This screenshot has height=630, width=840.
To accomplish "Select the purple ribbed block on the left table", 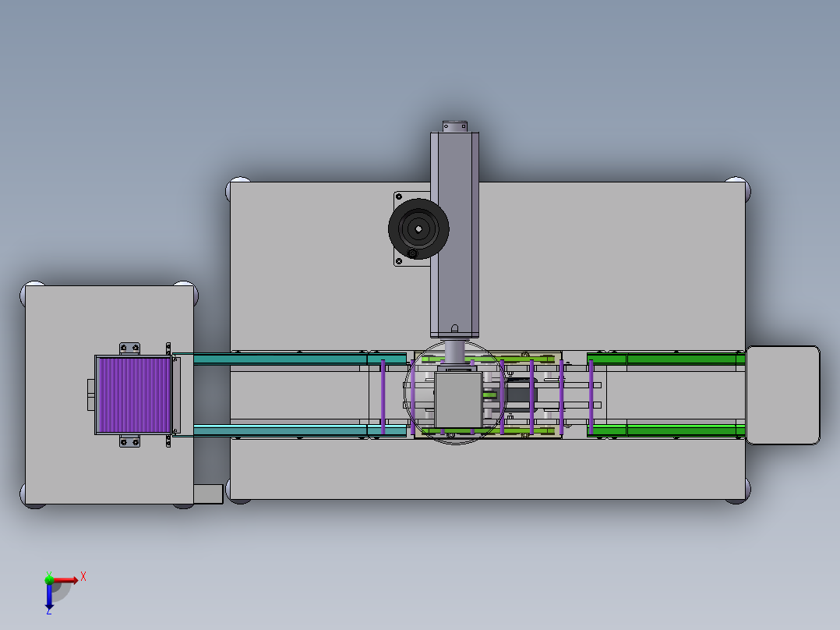I will coord(134,395).
